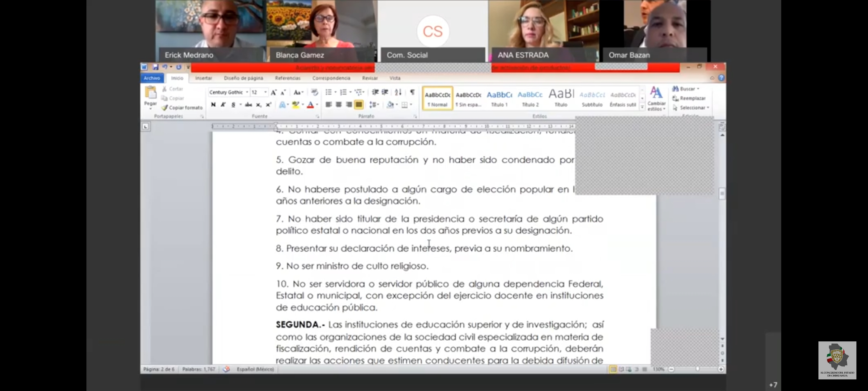
Task: Click the zoom in plus button
Action: [721, 369]
